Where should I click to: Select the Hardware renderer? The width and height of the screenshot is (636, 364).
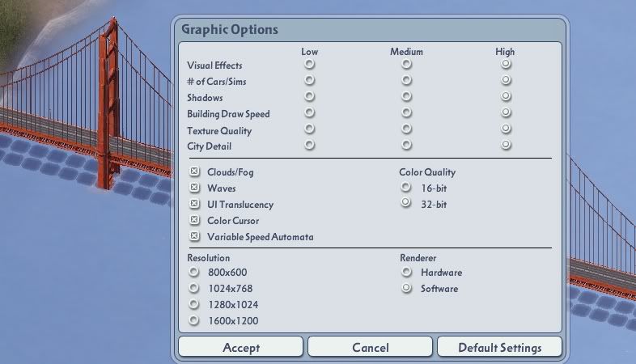(x=406, y=272)
